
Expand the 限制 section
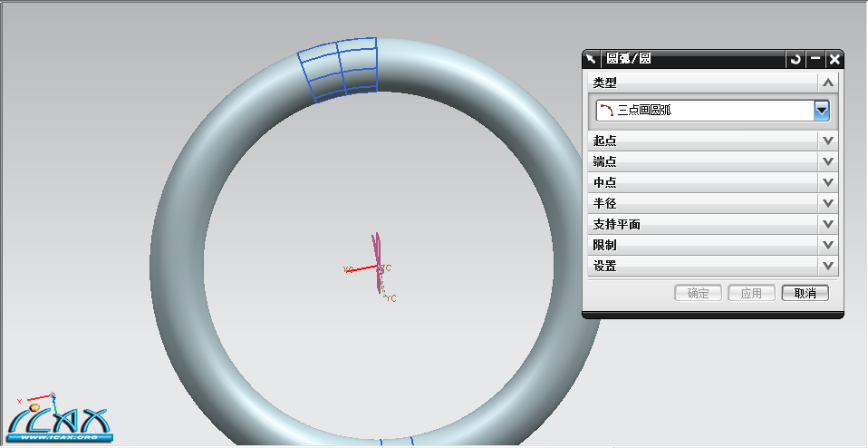coord(827,245)
